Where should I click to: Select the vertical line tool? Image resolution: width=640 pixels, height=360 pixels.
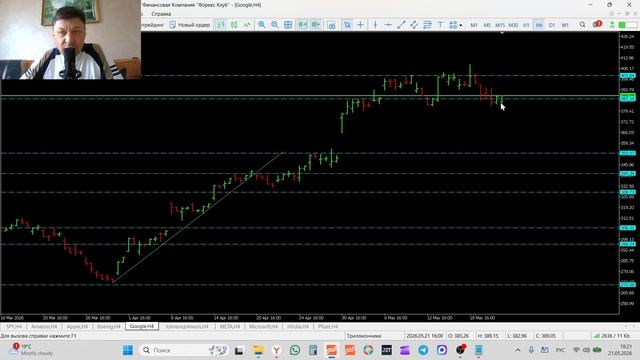point(375,25)
